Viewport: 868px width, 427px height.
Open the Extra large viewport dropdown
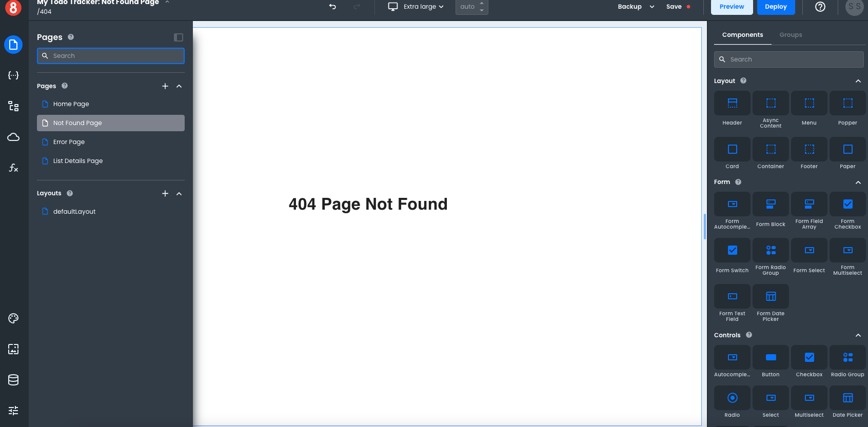[416, 7]
